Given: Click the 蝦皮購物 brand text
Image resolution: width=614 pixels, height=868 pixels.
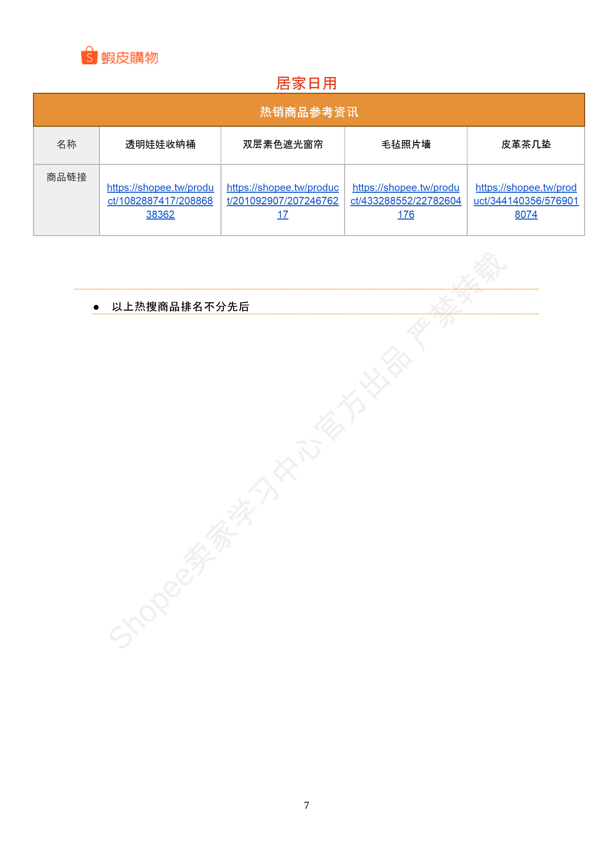Looking at the screenshot, I should 130,58.
